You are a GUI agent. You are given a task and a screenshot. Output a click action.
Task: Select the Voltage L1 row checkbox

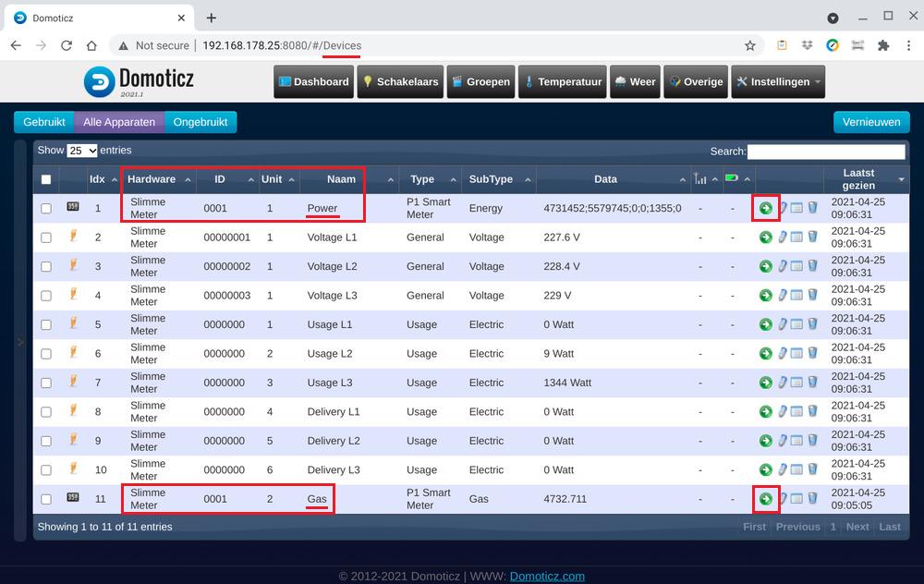pos(46,237)
